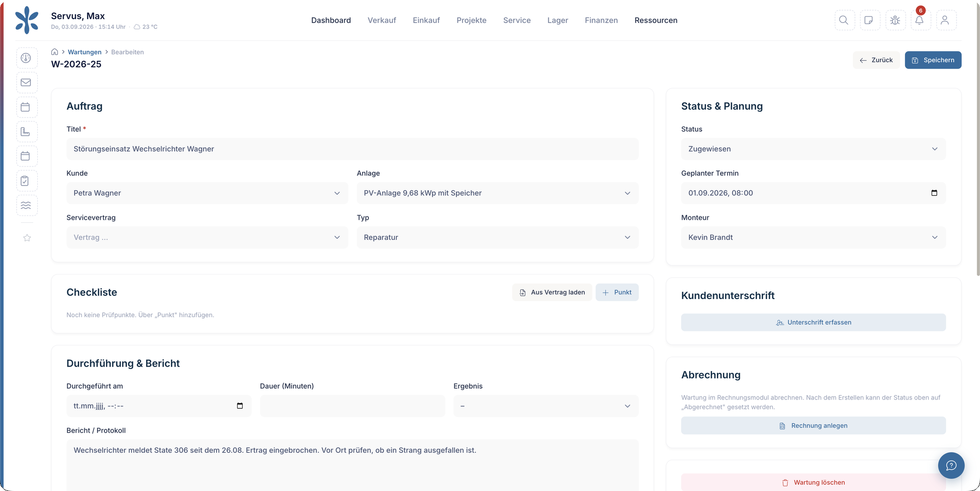The image size is (980, 491).
Task: Open the gauge dashboard sidebar icon
Action: [x=26, y=58]
